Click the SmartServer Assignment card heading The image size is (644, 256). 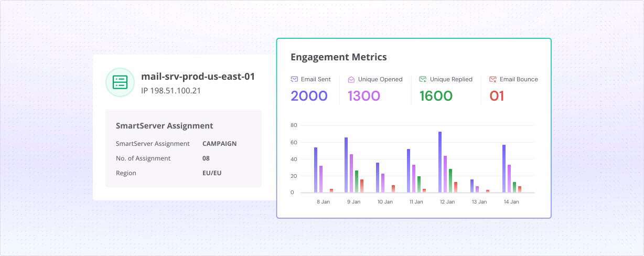pos(164,126)
